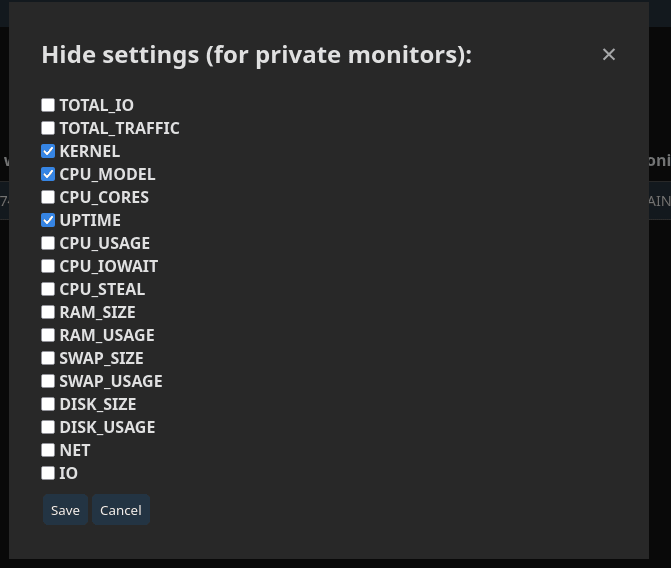Tick the IO checkbox
Viewport: 671px width, 568px height.
[x=48, y=473]
